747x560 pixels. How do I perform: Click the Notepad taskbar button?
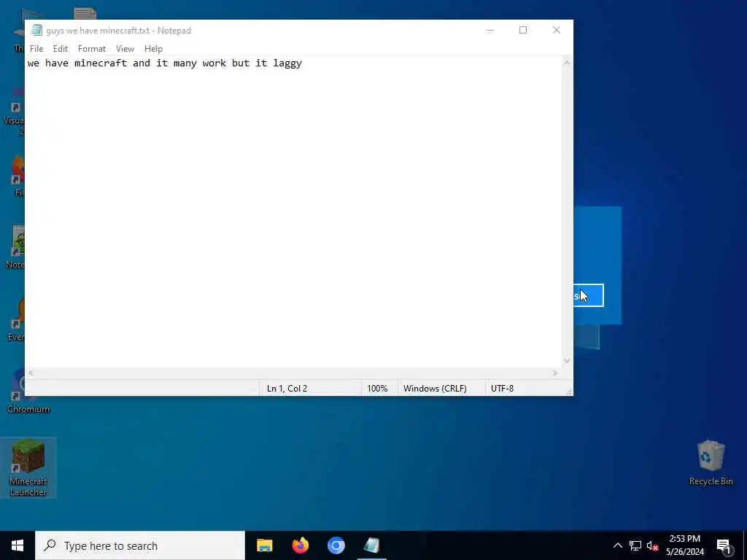pyautogui.click(x=371, y=545)
